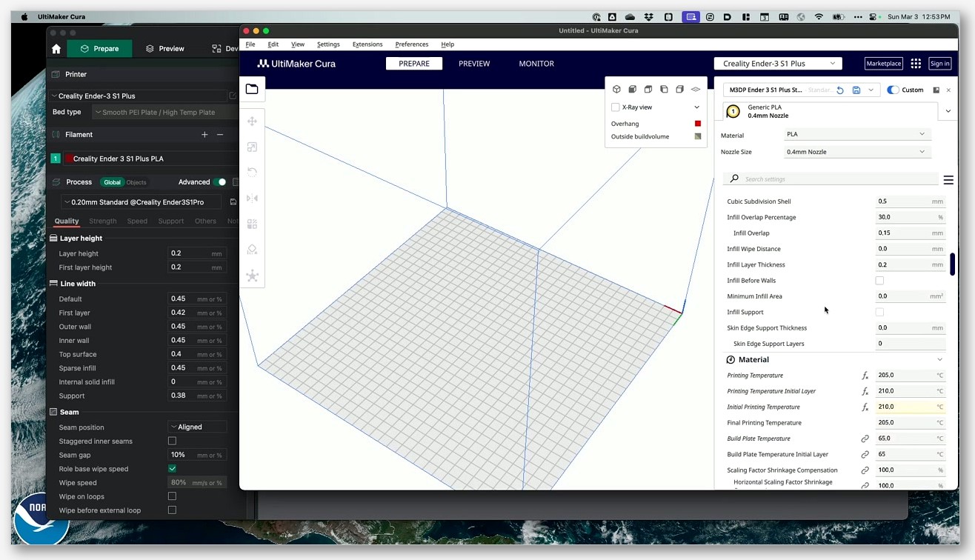Click the settings panel scrollbar handle
This screenshot has height=560, width=975.
coord(952,264)
